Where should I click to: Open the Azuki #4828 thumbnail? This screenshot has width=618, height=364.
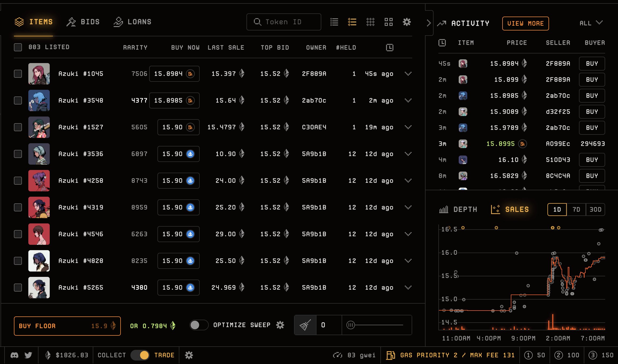pos(39,261)
